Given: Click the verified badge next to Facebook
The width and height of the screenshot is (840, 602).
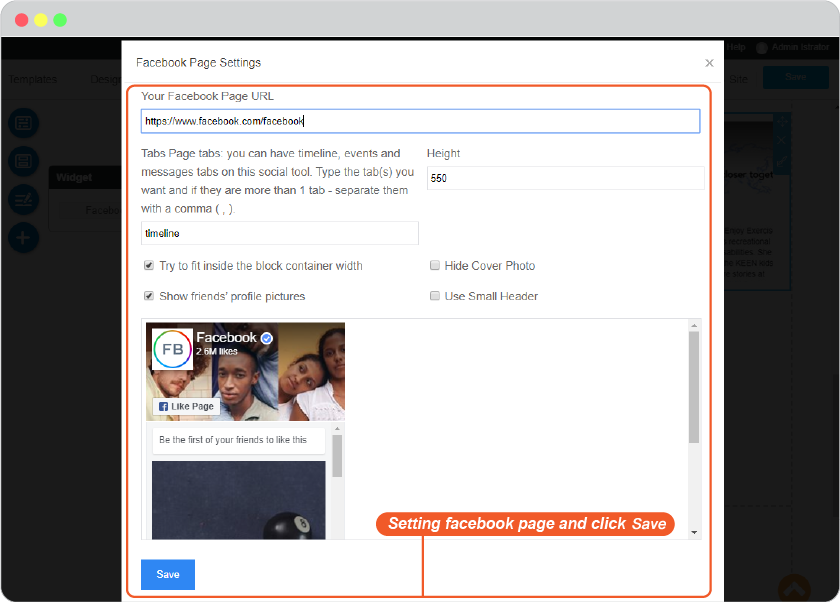Looking at the screenshot, I should (266, 338).
